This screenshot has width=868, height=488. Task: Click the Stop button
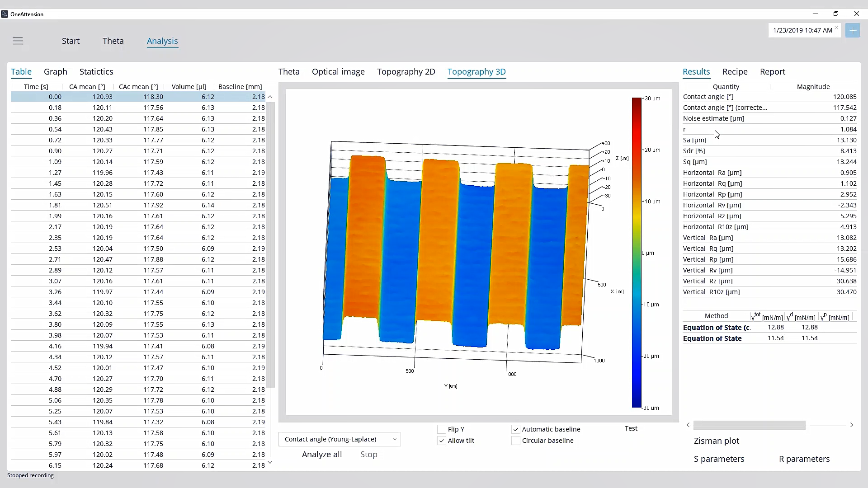click(x=368, y=454)
